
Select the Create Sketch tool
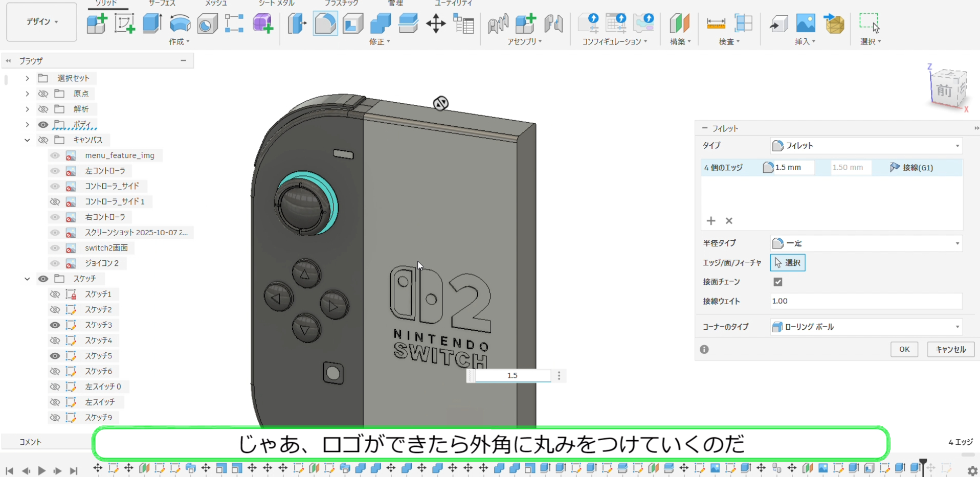pyautogui.click(x=124, y=24)
